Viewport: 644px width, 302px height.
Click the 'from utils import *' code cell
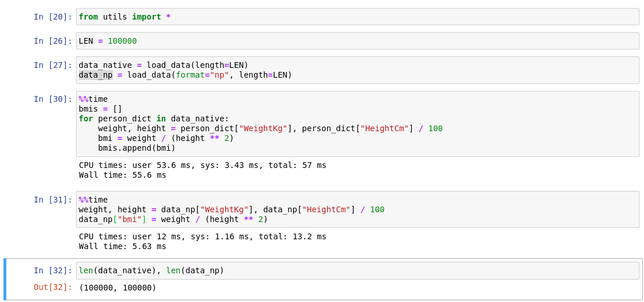pyautogui.click(x=357, y=17)
